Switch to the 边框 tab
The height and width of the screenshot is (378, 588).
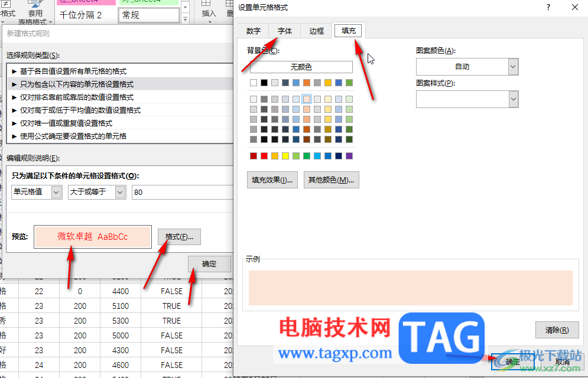click(x=317, y=31)
